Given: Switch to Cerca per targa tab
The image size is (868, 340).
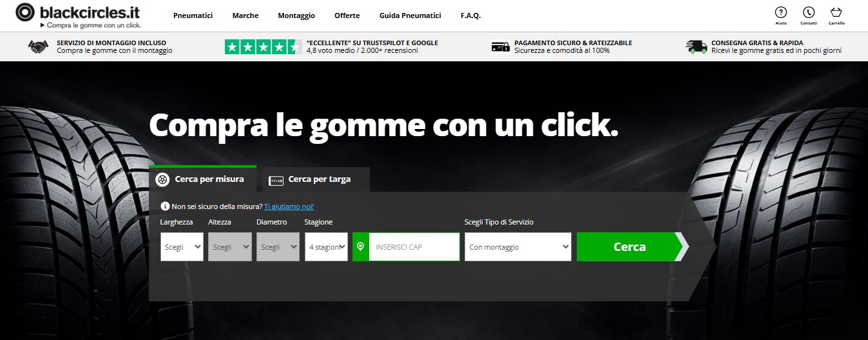Looking at the screenshot, I should click(x=316, y=179).
